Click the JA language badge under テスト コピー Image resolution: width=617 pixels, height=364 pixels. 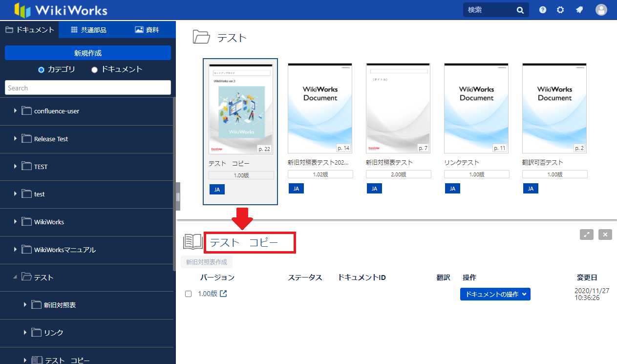pyautogui.click(x=217, y=190)
